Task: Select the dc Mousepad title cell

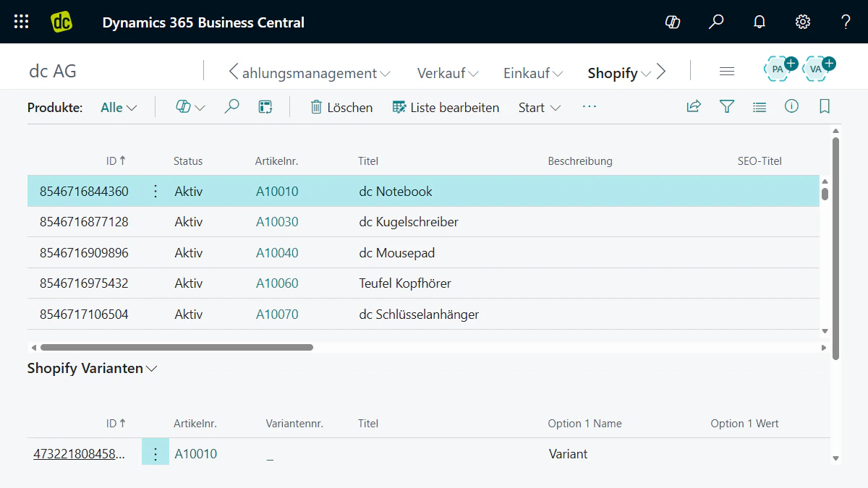Action: tap(397, 253)
